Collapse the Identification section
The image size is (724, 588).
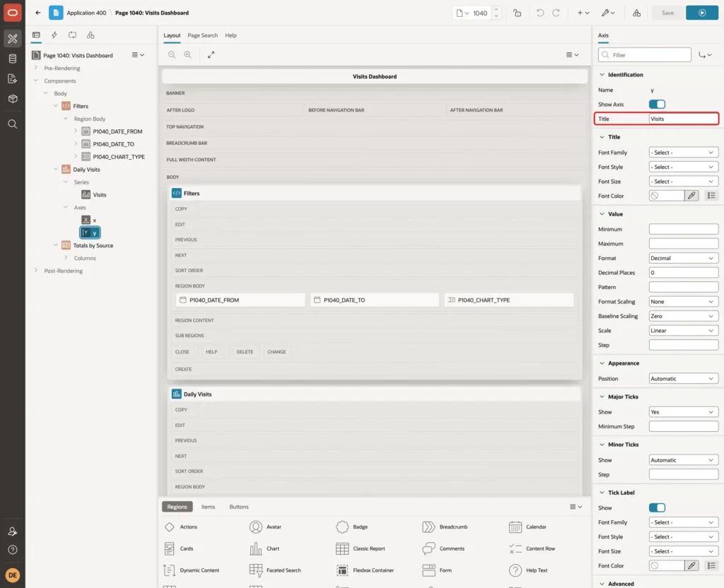point(602,75)
